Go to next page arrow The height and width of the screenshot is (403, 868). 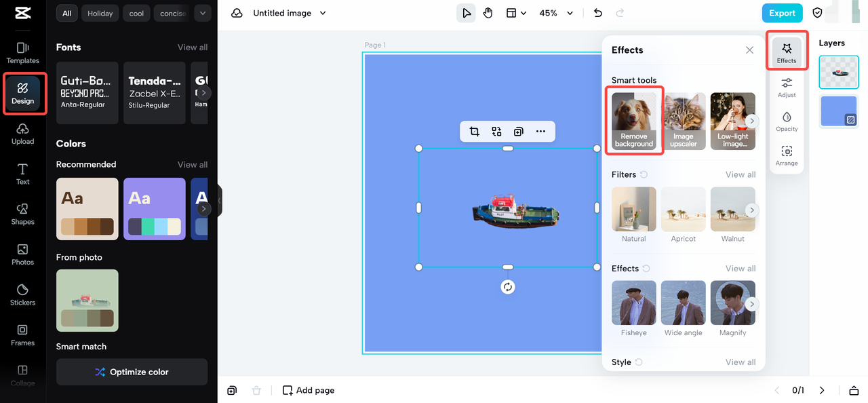[822, 390]
